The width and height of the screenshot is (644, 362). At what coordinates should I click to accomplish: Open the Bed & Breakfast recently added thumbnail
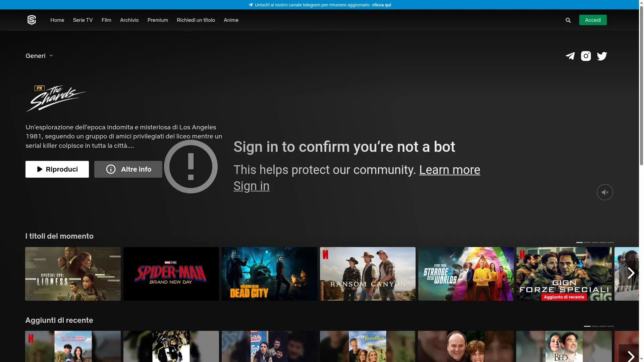564,347
